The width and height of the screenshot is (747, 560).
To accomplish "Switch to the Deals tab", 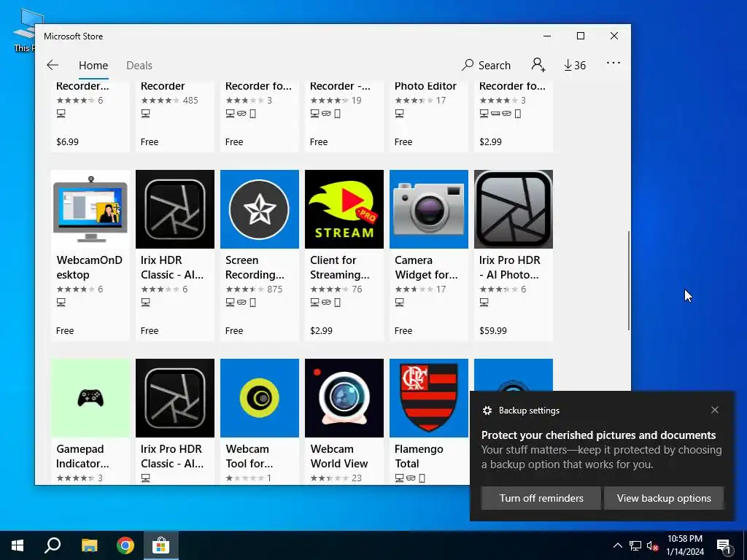I will 139,65.
